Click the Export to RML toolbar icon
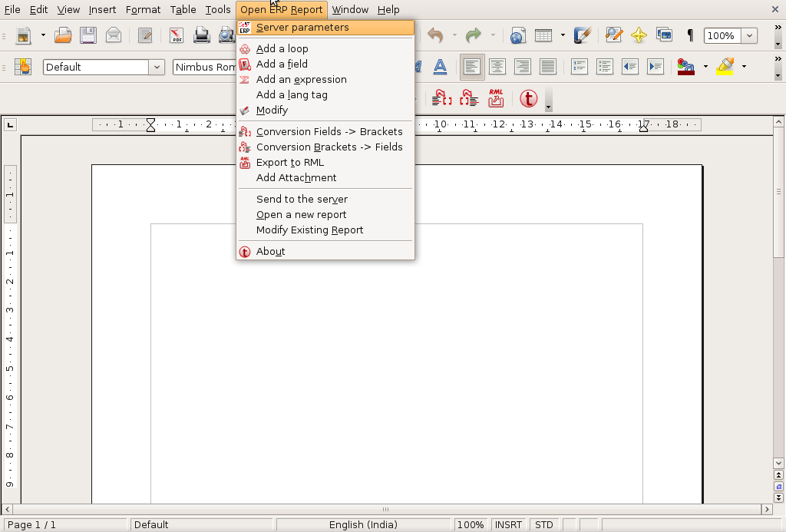Image resolution: width=786 pixels, height=532 pixels. [496, 98]
